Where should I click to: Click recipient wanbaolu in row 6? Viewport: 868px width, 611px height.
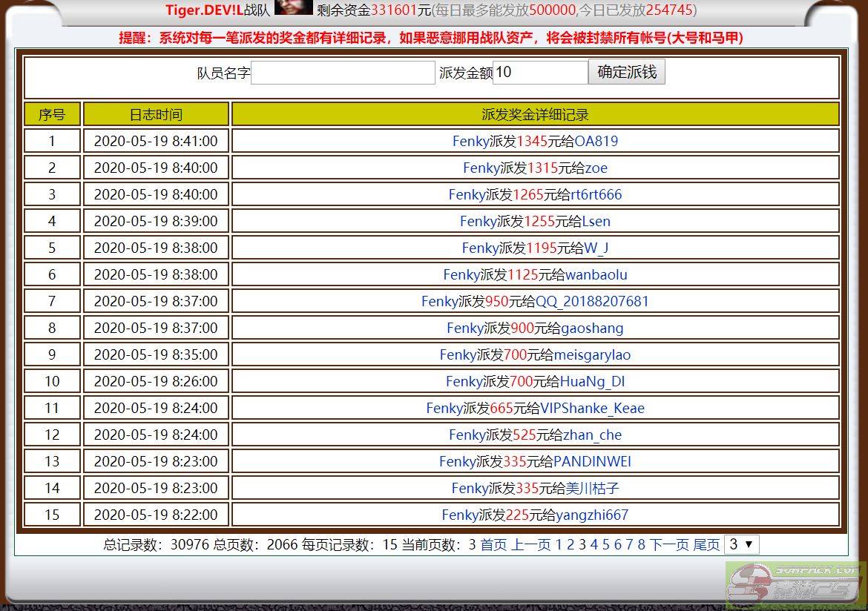pyautogui.click(x=596, y=274)
